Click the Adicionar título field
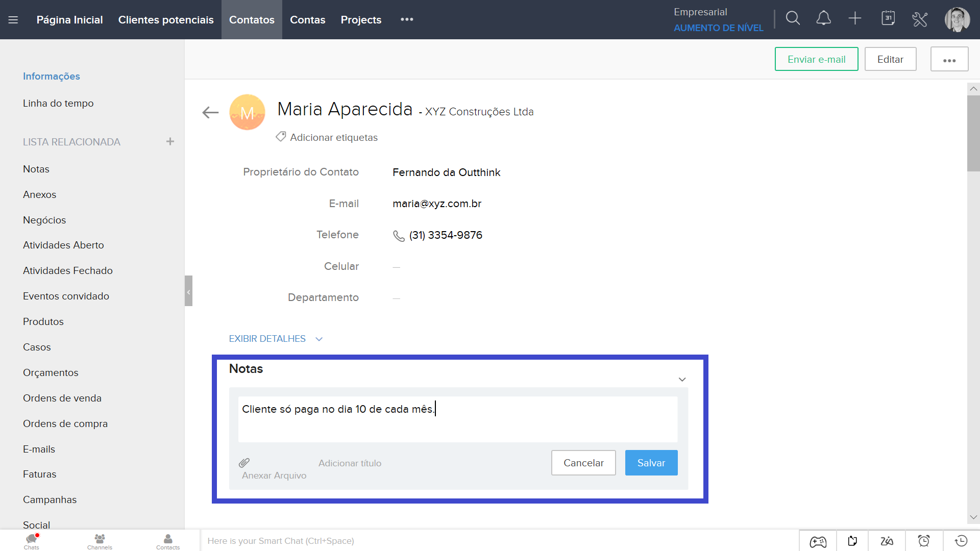 tap(350, 463)
